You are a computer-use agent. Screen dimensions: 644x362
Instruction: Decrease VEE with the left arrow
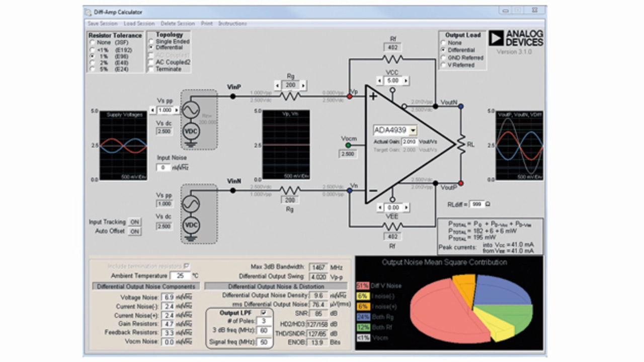coord(379,207)
